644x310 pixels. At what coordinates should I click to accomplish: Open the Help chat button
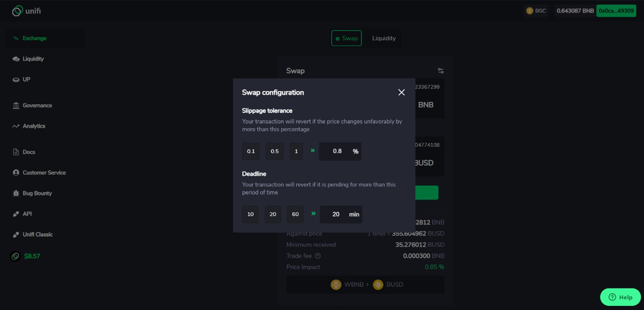[x=620, y=297]
